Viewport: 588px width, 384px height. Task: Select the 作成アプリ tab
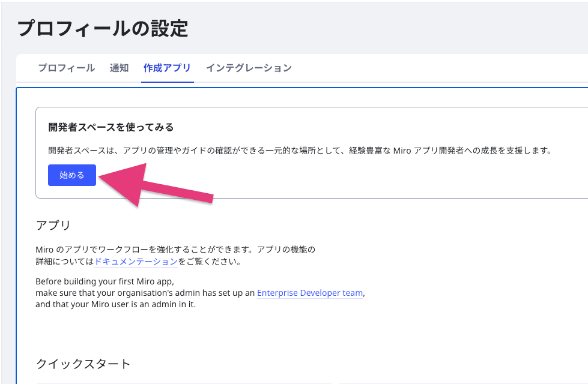pyautogui.click(x=167, y=68)
